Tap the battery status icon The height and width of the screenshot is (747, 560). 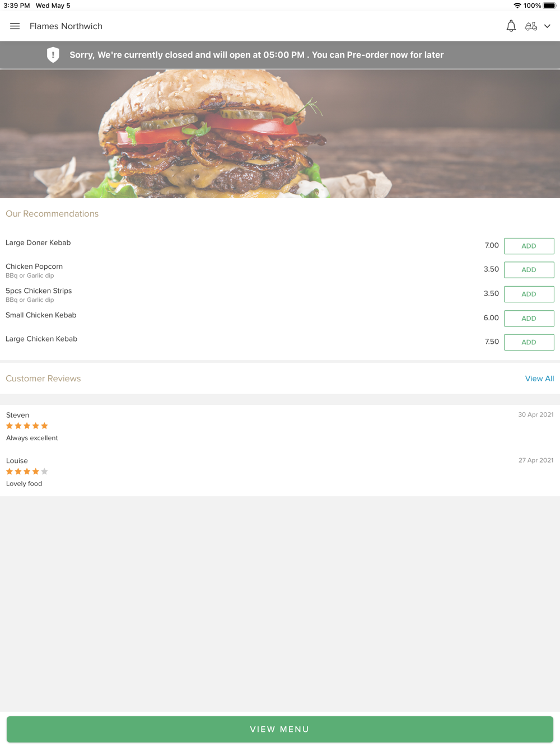tap(549, 6)
